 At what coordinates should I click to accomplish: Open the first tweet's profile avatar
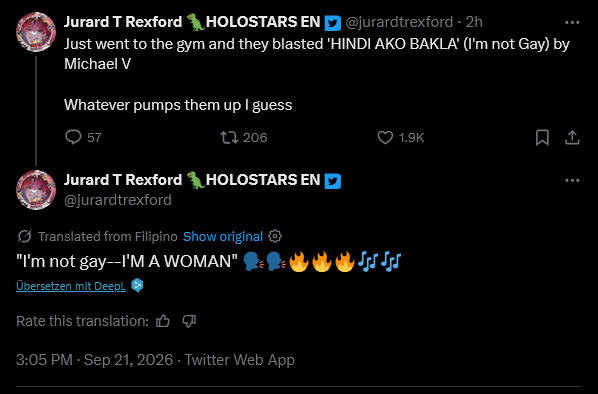(36, 32)
